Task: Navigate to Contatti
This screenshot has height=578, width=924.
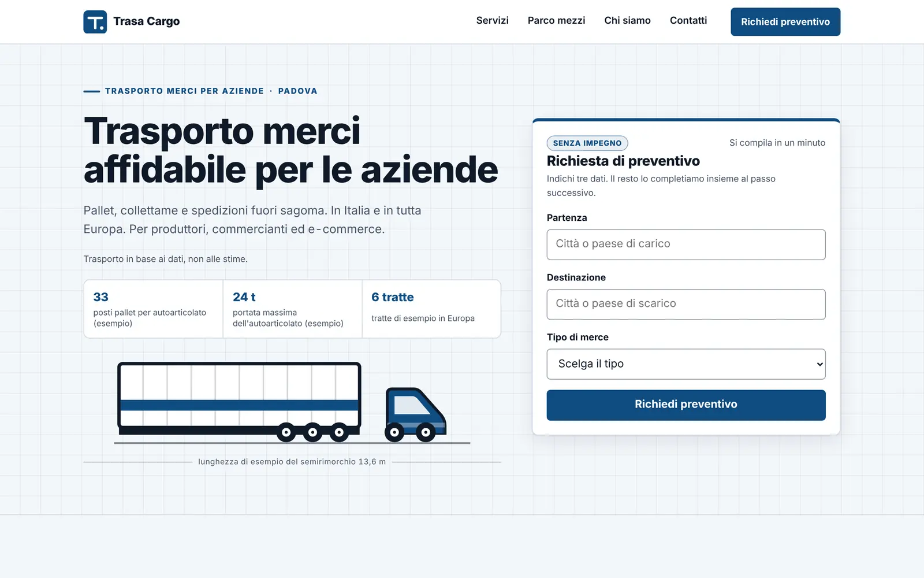Action: (688, 21)
